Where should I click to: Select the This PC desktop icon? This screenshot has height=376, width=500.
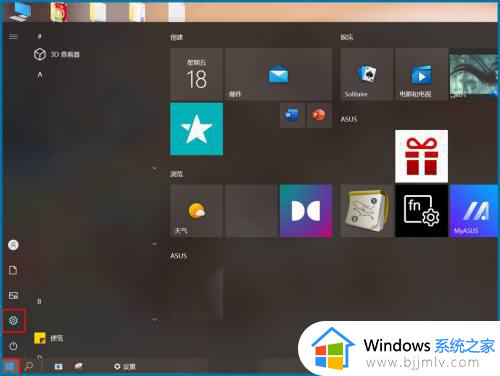click(20, 12)
